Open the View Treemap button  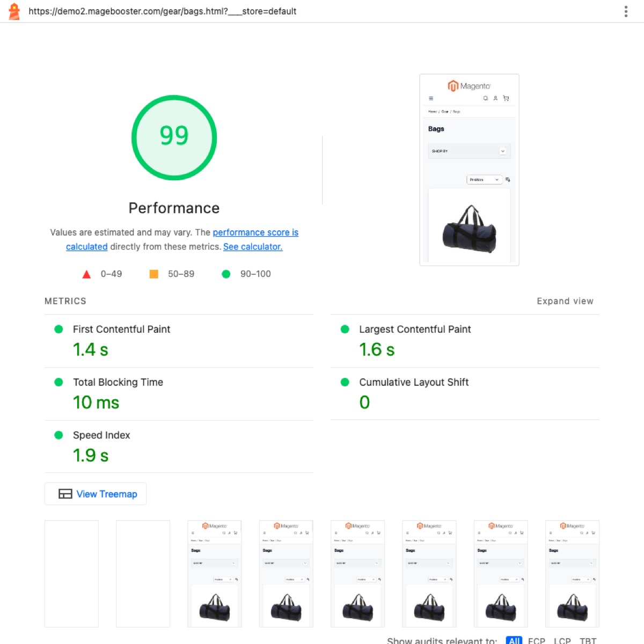[x=96, y=494]
